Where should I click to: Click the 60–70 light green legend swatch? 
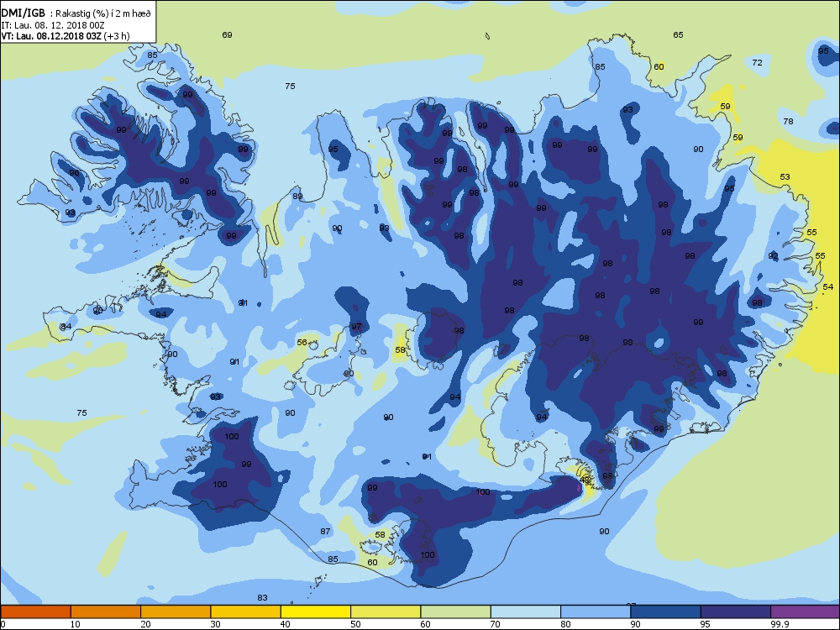[x=456, y=612]
